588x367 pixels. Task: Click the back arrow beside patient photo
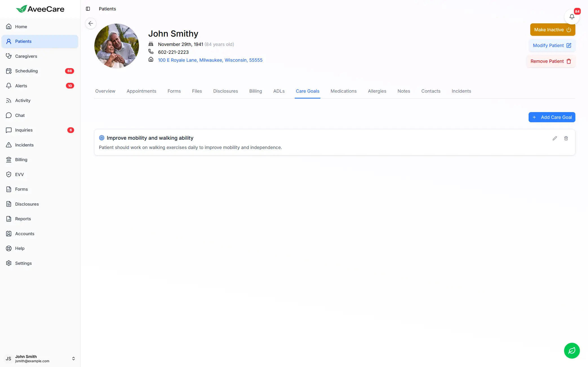click(x=91, y=23)
